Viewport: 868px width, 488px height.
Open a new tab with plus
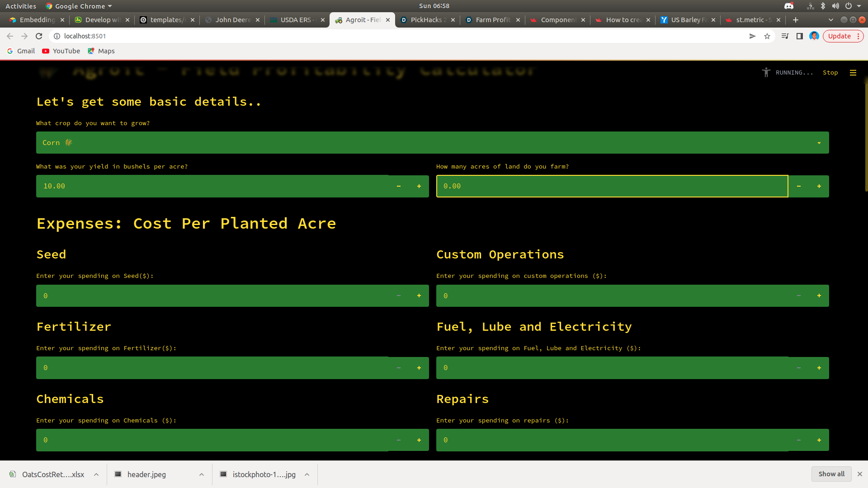[796, 20]
